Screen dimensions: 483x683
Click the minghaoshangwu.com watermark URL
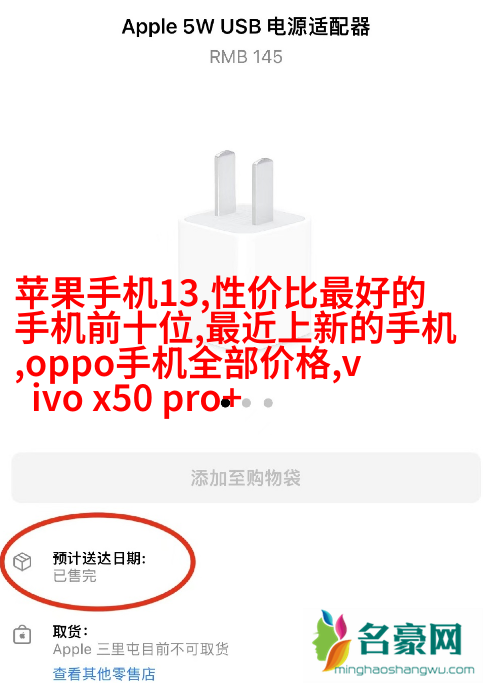404,670
